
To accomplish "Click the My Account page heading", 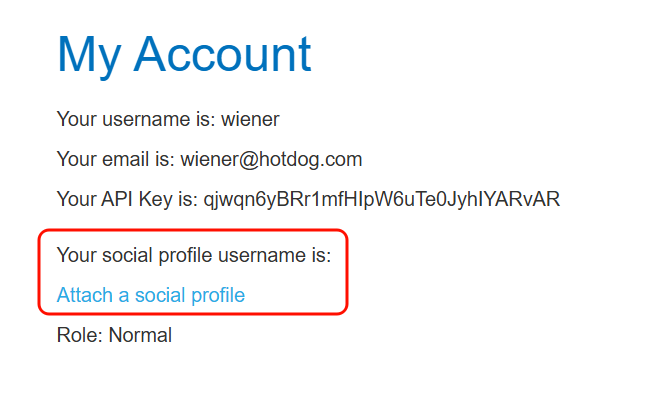I will 184,54.
